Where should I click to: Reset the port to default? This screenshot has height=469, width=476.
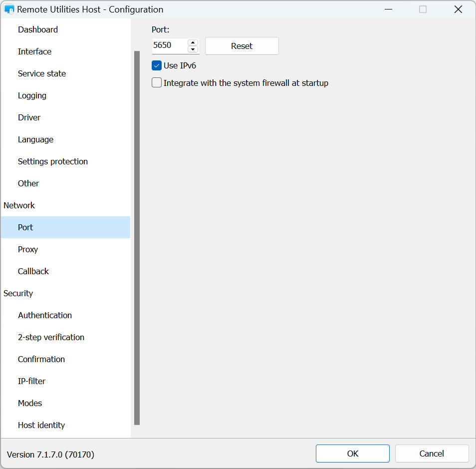[x=242, y=46]
